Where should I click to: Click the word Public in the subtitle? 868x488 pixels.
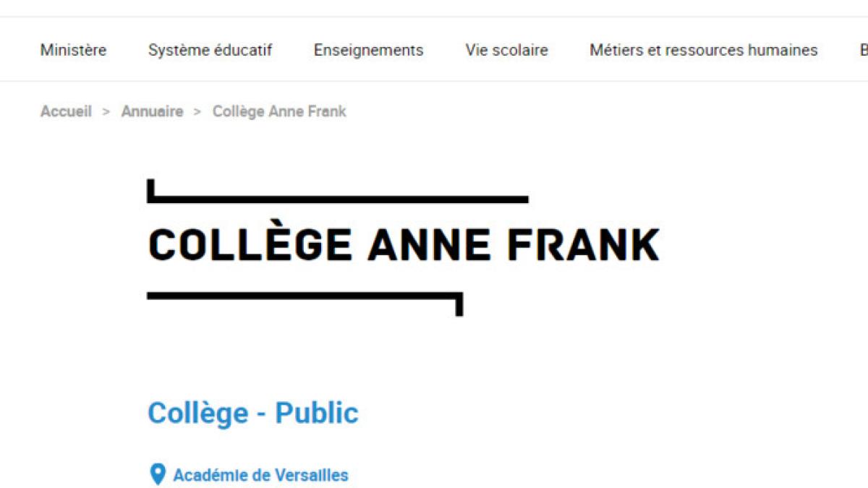pos(317,414)
